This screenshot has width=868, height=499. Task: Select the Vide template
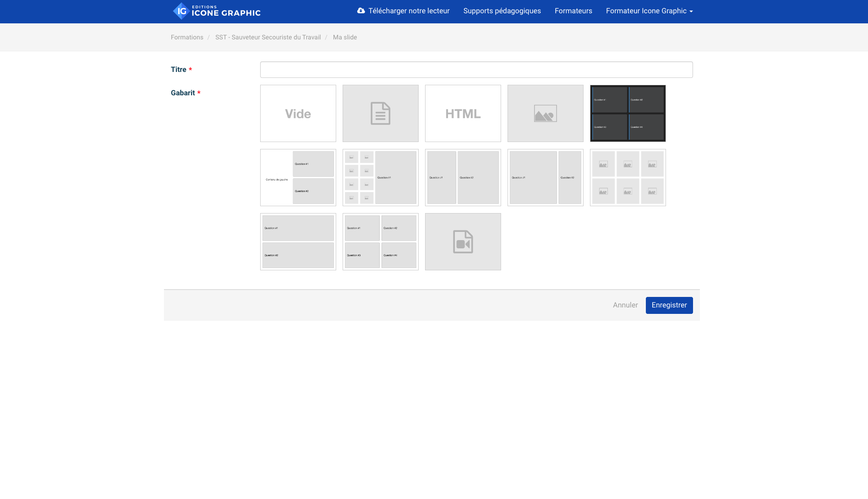click(298, 113)
